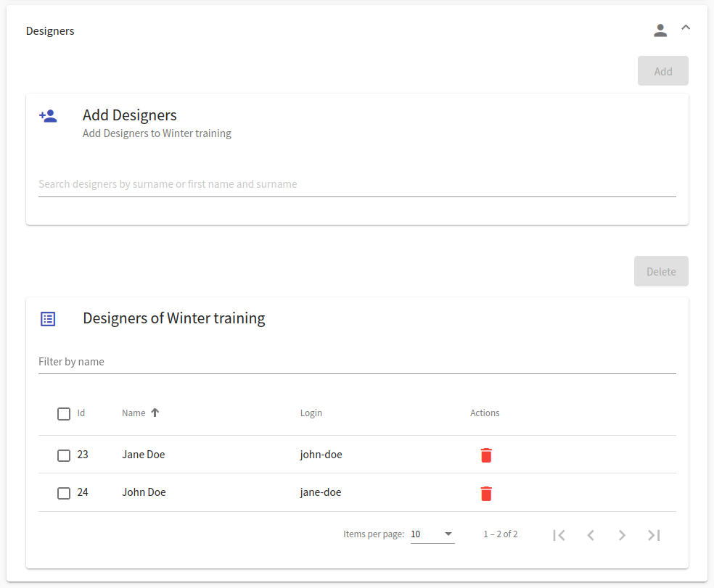
Task: Sort the table by the Login column
Action: tap(311, 413)
